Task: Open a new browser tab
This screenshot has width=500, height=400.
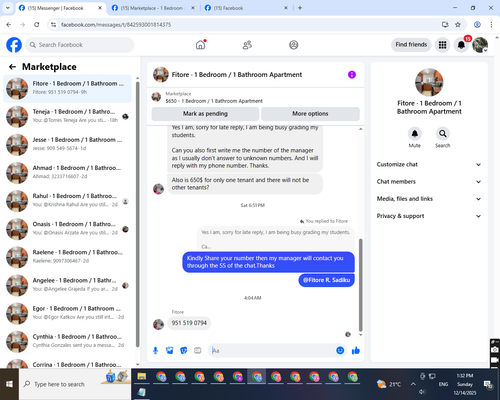Action: 300,8
